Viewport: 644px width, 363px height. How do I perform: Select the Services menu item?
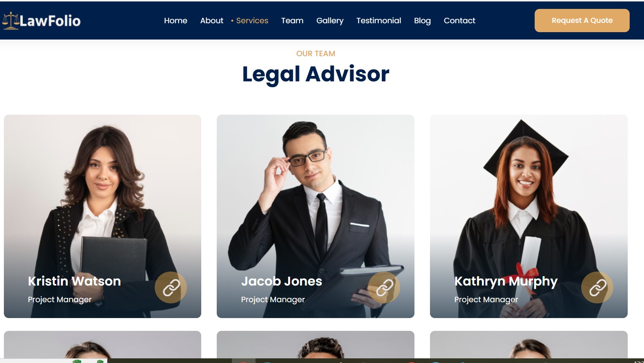click(252, 21)
